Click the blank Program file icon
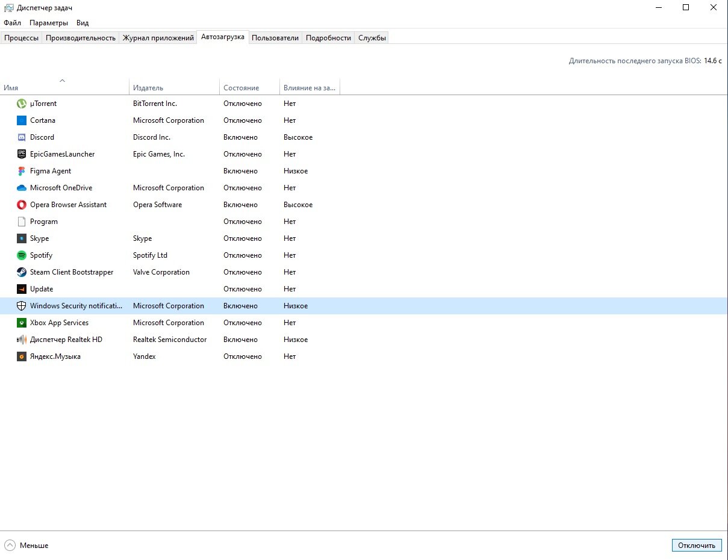This screenshot has height=560, width=728. [x=22, y=222]
